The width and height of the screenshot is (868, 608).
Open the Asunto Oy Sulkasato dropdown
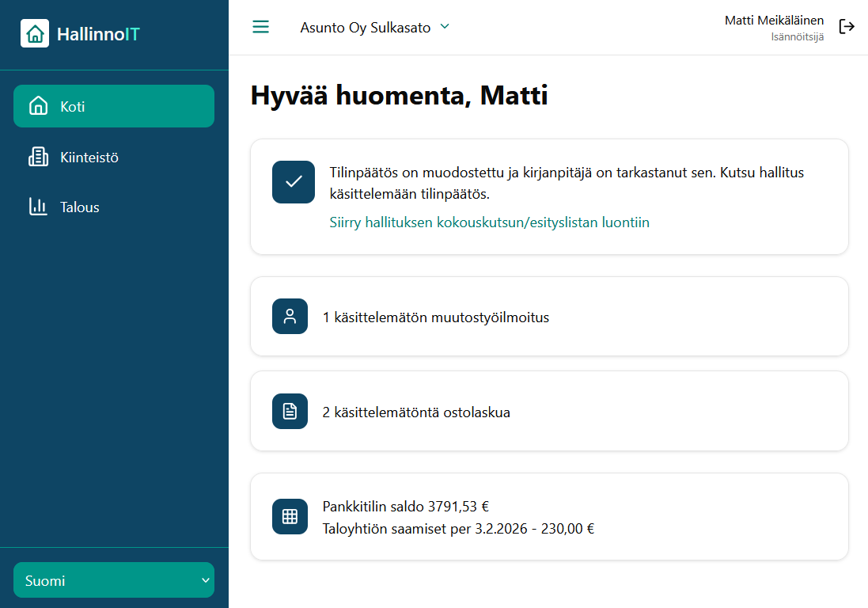point(366,28)
